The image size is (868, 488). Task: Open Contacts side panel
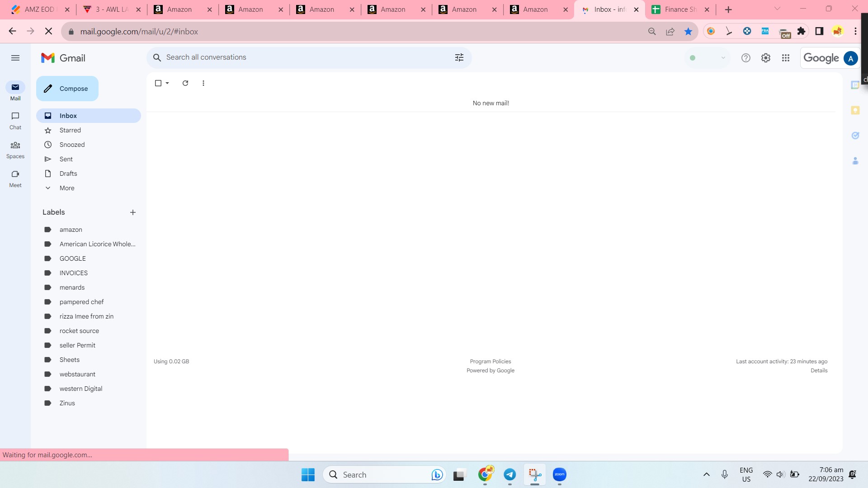pos(855,161)
